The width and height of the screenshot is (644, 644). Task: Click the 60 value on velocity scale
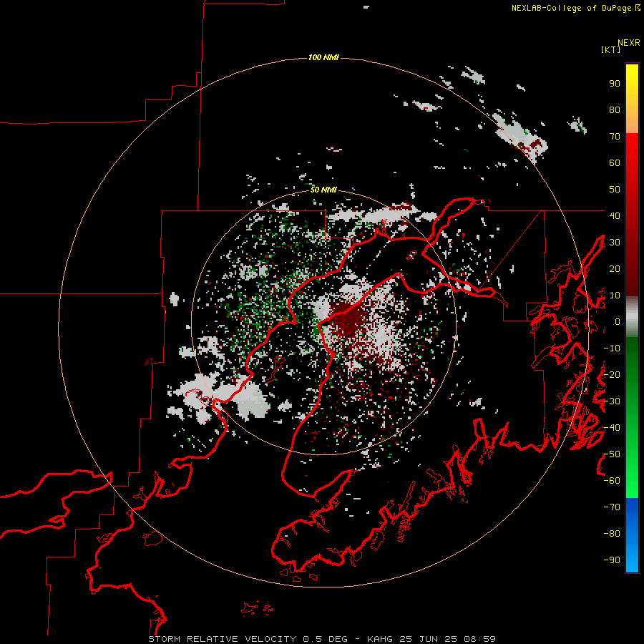pos(615,162)
